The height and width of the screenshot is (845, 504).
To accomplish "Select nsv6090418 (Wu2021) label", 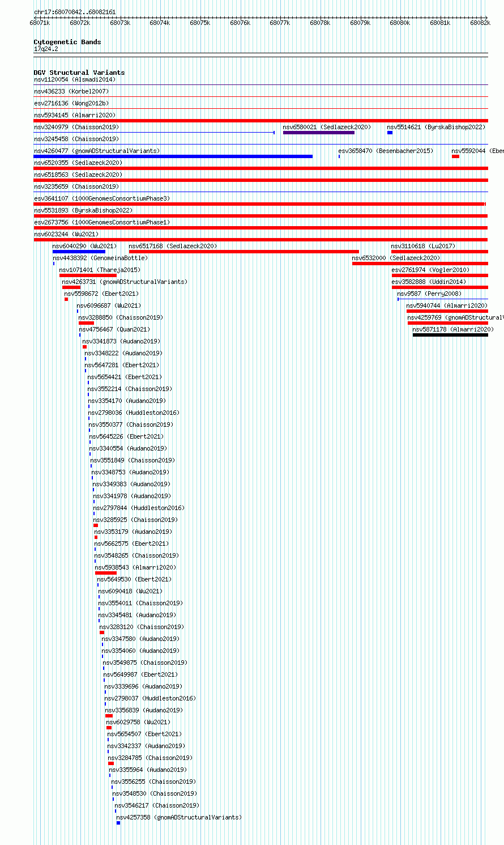I will 131,591.
